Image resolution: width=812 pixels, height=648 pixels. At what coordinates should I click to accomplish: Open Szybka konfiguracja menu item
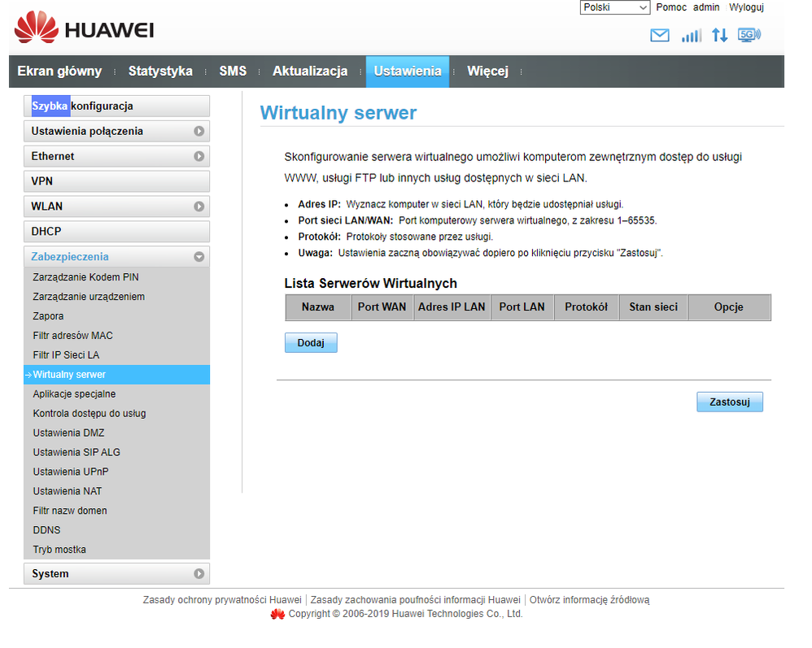(x=116, y=106)
